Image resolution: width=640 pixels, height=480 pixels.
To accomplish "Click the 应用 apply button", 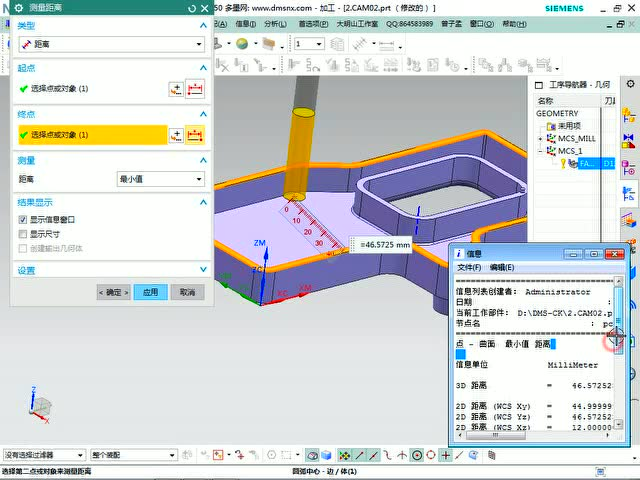I will [151, 292].
